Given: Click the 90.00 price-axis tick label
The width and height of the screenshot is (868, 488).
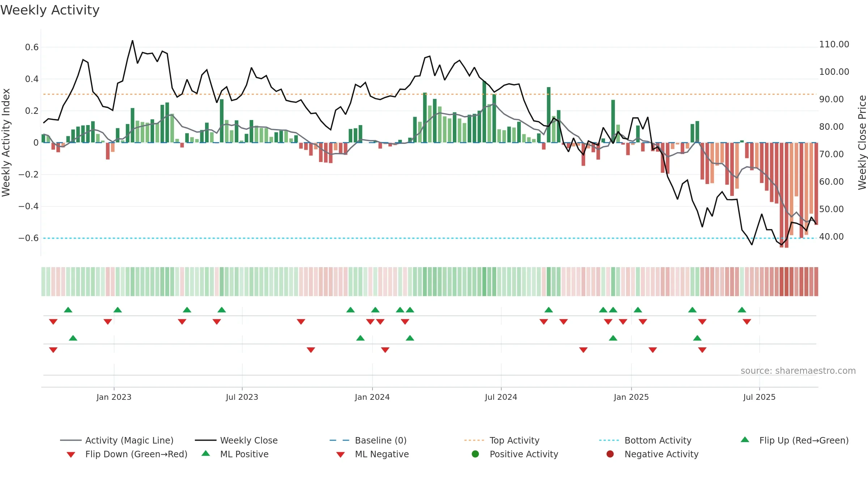Looking at the screenshot, I should (831, 99).
